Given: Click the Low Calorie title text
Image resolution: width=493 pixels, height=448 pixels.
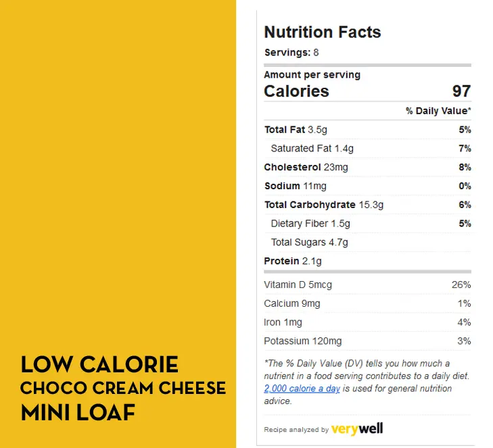Looking at the screenshot, I should [99, 364].
